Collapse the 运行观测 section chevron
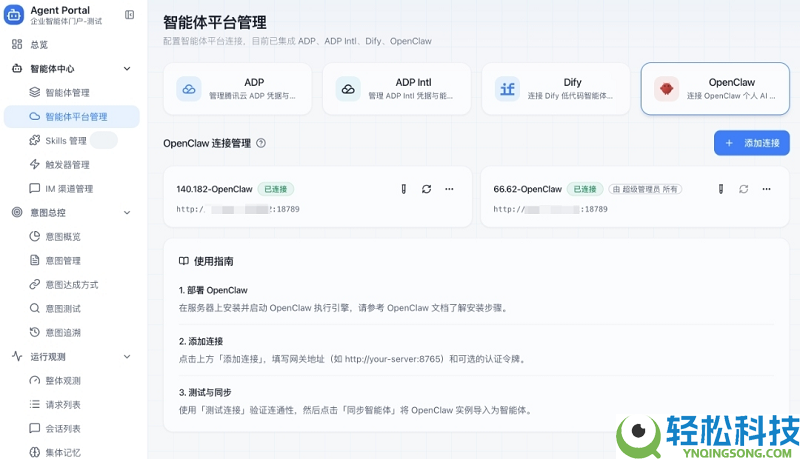The width and height of the screenshot is (800, 459). 127,356
